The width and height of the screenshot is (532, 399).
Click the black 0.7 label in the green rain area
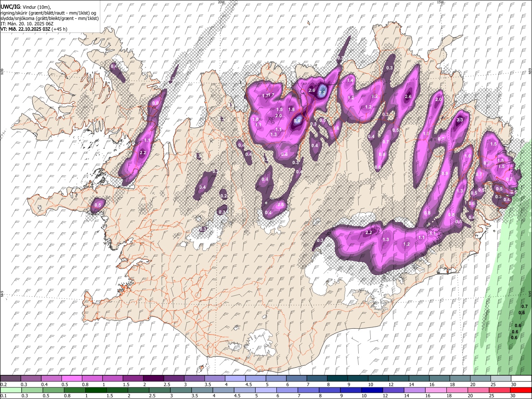tap(524, 306)
